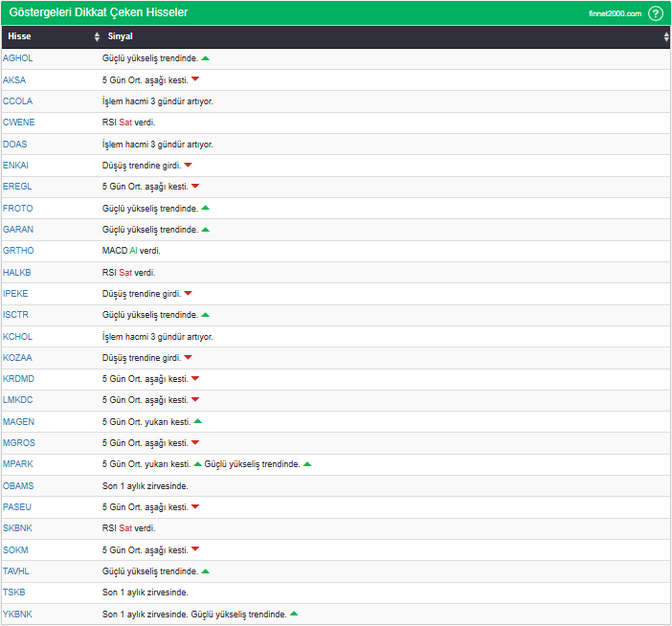Click the Hisse column header

pos(19,37)
